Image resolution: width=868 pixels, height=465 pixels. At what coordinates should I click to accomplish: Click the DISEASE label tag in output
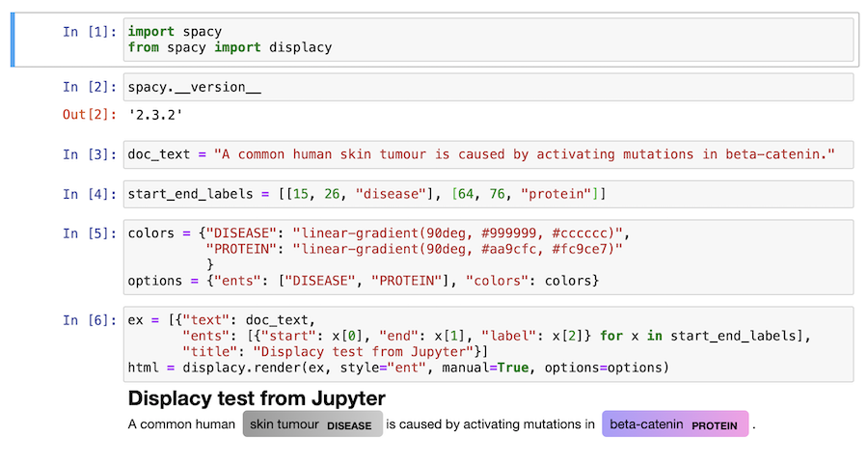(x=349, y=425)
